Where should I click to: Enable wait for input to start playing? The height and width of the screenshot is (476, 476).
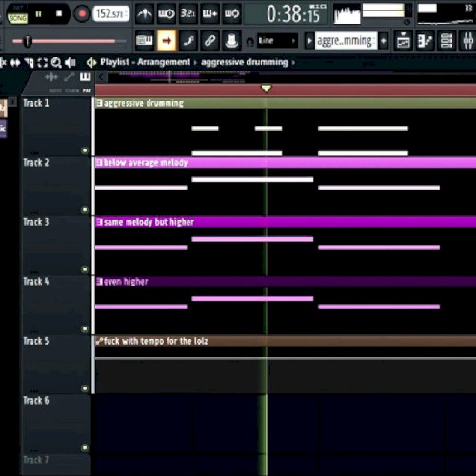point(167,14)
